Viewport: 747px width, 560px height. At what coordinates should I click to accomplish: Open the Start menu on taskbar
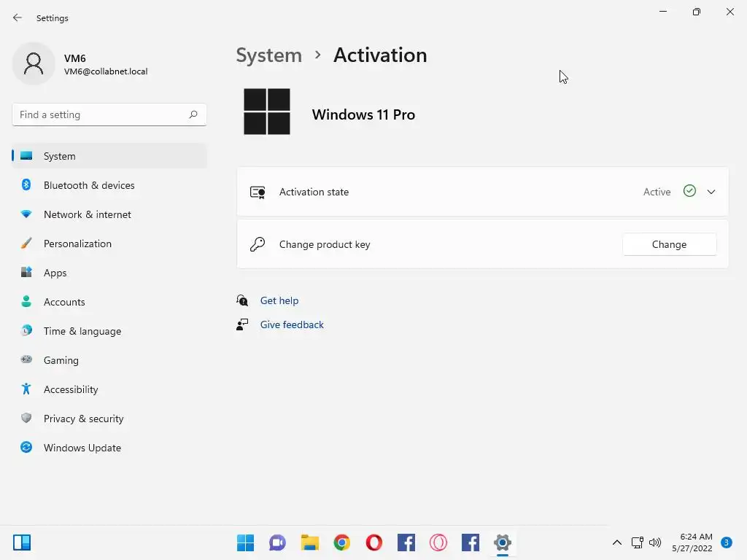pyautogui.click(x=246, y=542)
